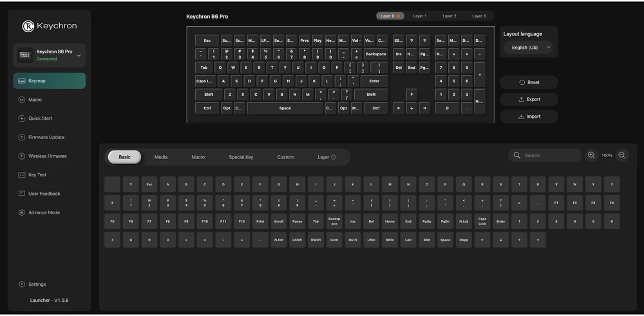The width and height of the screenshot is (644, 316).
Task: Select Home in the Basic key list
Action: click(390, 221)
